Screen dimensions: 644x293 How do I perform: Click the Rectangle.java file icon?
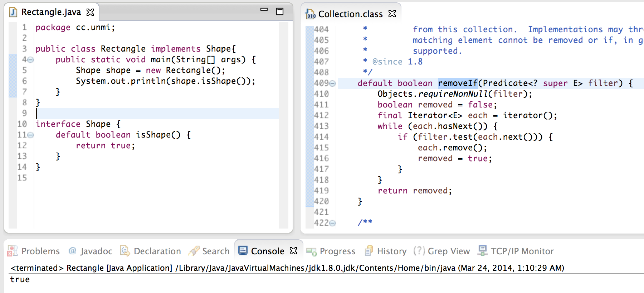tap(13, 12)
